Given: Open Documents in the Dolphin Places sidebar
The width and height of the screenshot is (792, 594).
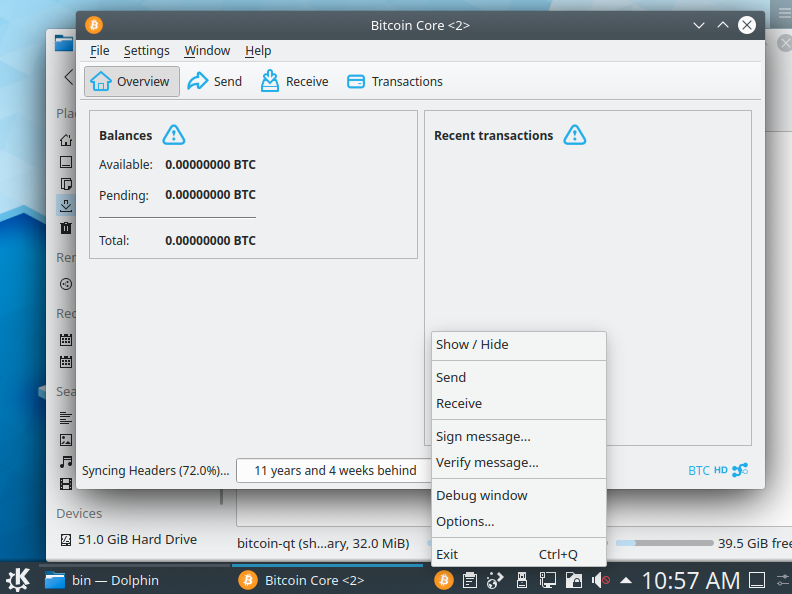Looking at the screenshot, I should (66, 184).
